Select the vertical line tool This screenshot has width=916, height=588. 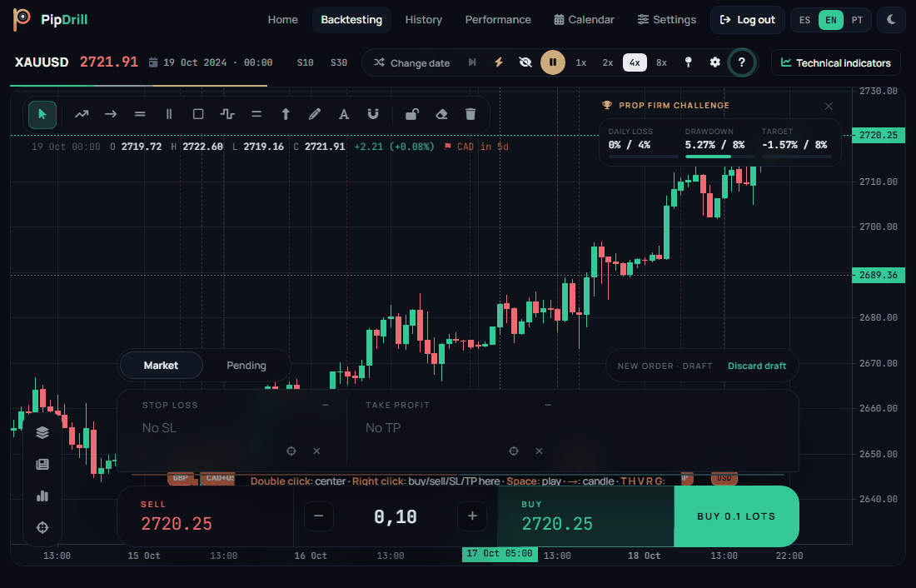click(x=169, y=114)
